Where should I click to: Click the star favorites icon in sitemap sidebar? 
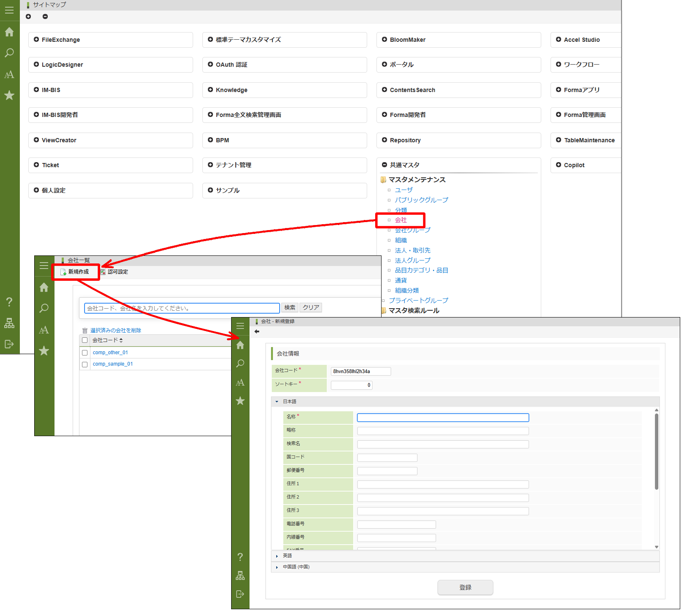[x=9, y=95]
